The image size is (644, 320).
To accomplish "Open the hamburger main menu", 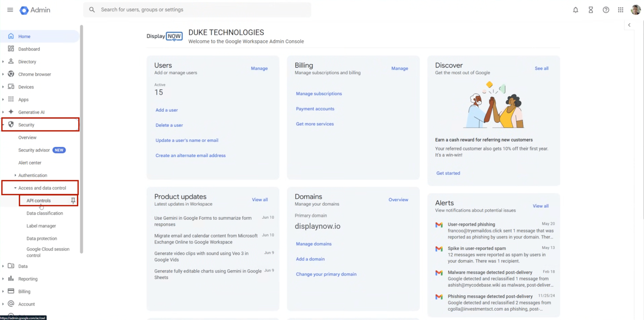I will click(10, 10).
